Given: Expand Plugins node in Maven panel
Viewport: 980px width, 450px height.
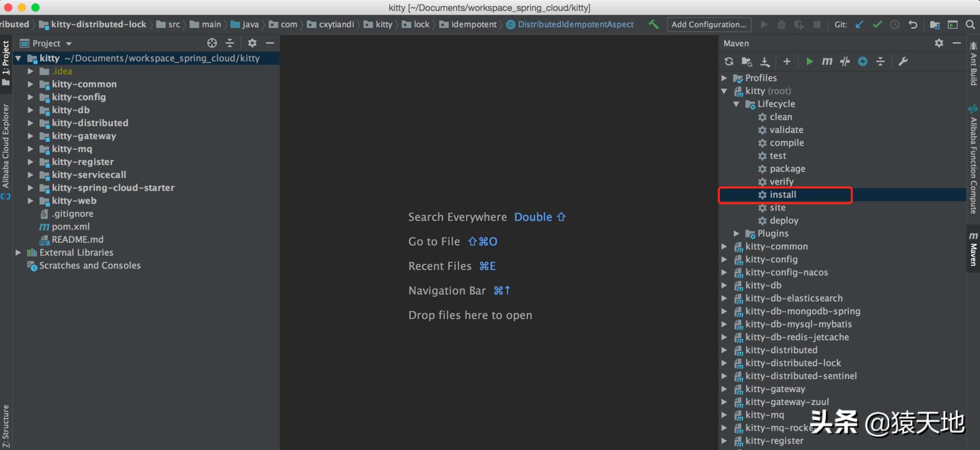Looking at the screenshot, I should tap(737, 234).
